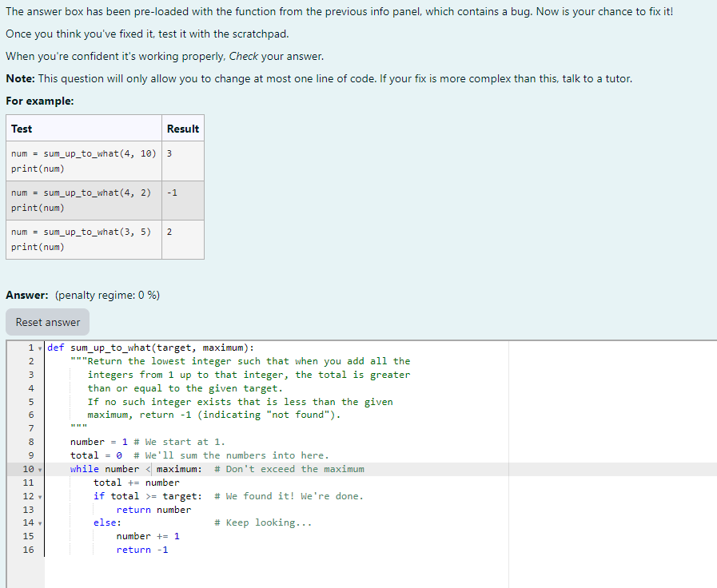Click the 'def sum_up_to_what(target, maximum):' line
This screenshot has width=717, height=588.
[150, 348]
